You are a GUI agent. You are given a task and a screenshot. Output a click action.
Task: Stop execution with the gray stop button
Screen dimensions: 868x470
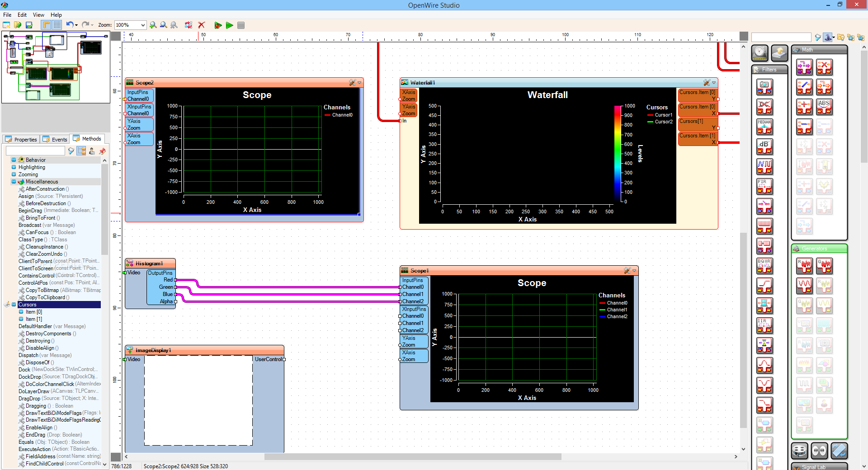pyautogui.click(x=241, y=25)
